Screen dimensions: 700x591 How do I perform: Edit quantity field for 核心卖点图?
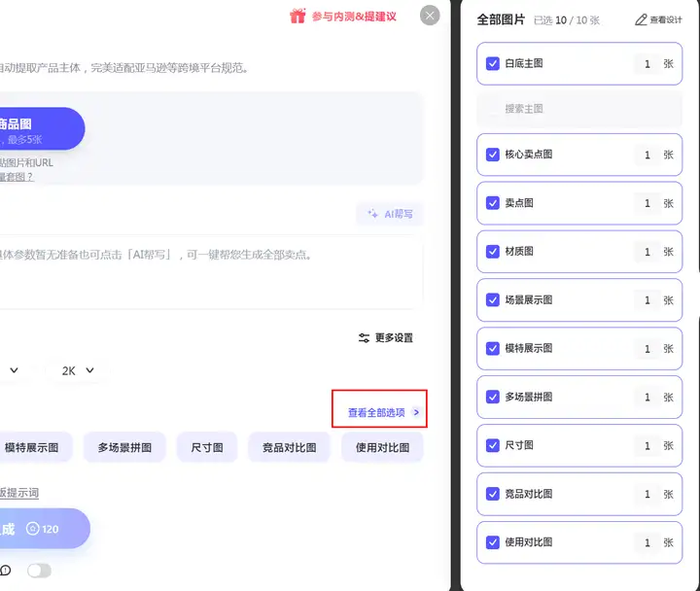point(647,155)
